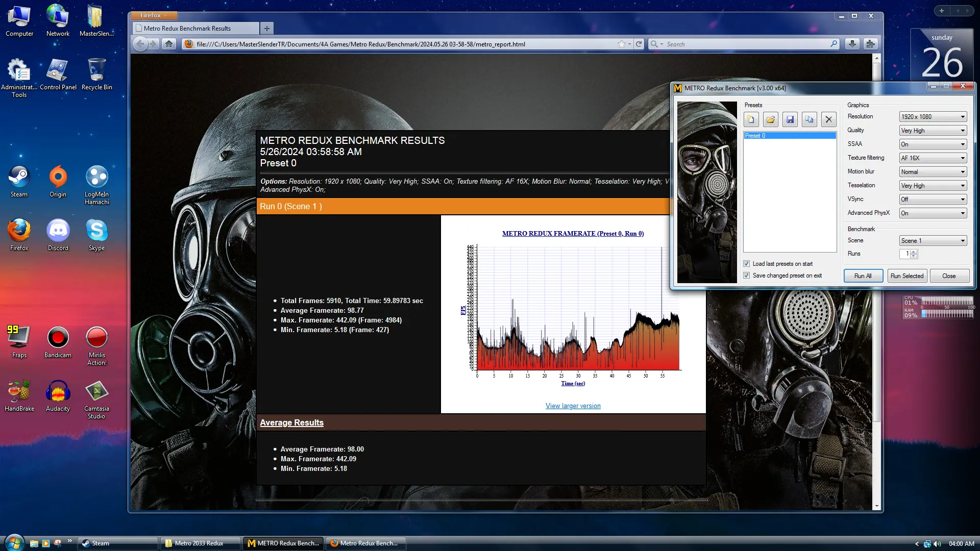Toggle Load last presets on start

click(x=747, y=264)
